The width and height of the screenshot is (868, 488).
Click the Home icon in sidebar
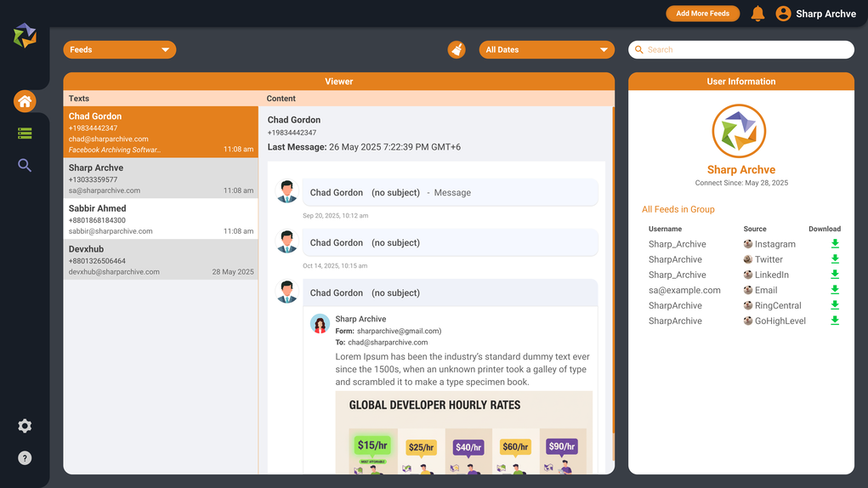25,102
